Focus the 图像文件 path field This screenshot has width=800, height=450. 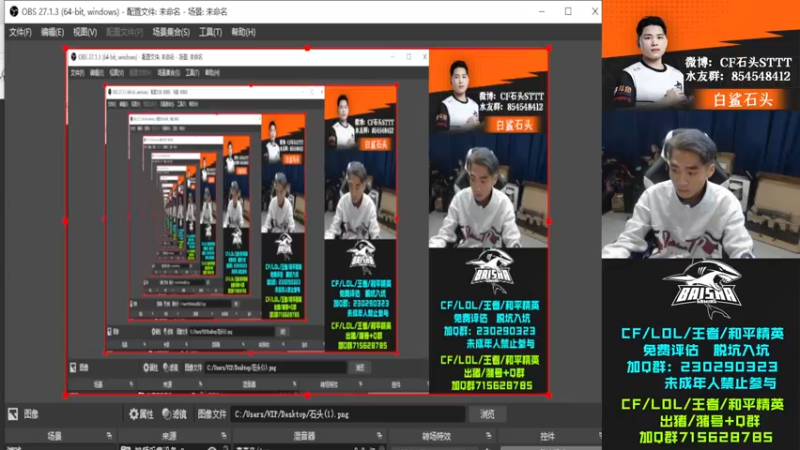coord(347,414)
